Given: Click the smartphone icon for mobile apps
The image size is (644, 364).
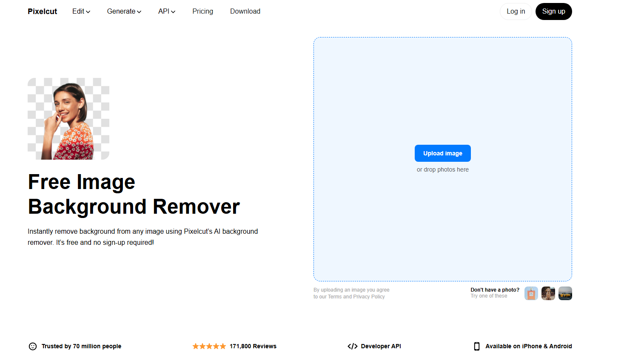Looking at the screenshot, I should tap(476, 346).
